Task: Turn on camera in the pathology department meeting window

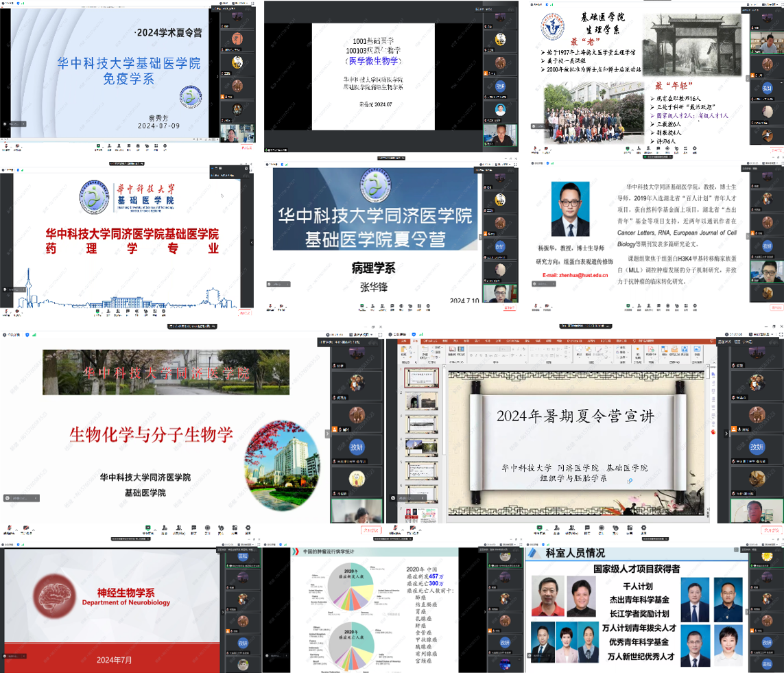Action: 281,306
